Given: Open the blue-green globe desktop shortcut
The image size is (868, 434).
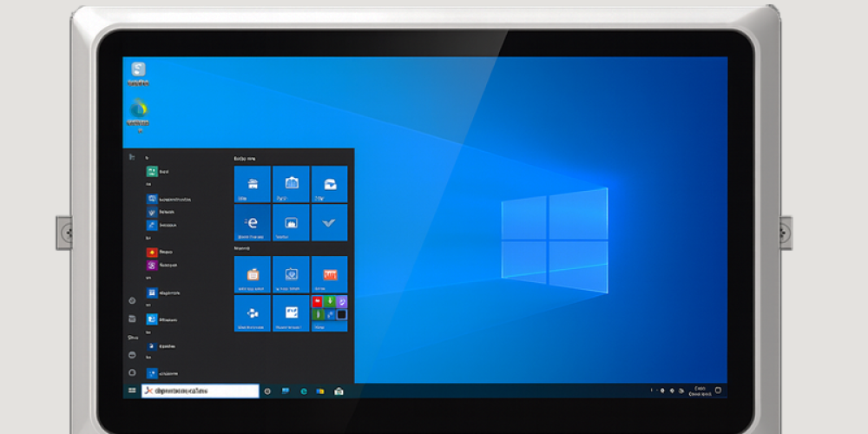Looking at the screenshot, I should click(137, 111).
